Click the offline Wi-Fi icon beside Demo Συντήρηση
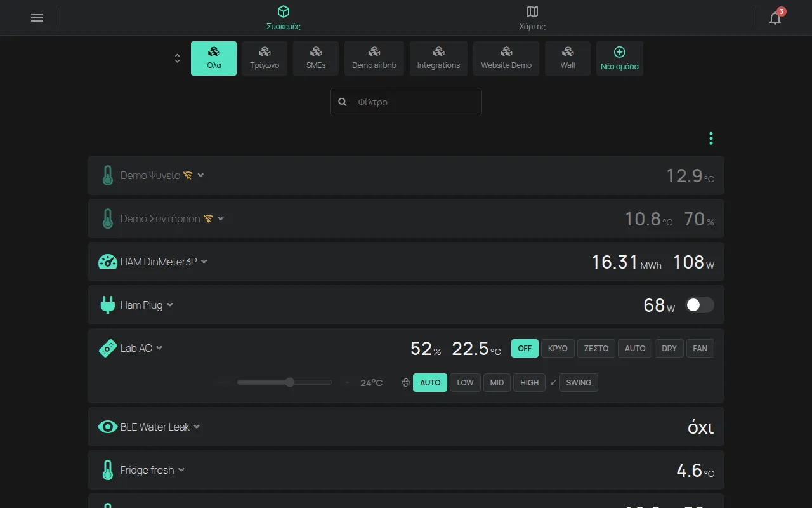 click(208, 218)
